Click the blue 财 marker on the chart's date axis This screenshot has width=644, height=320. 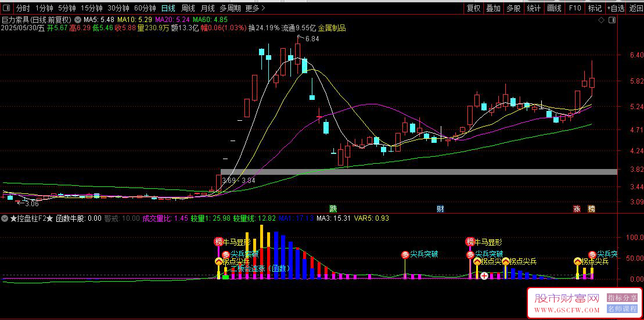pyautogui.click(x=440, y=208)
